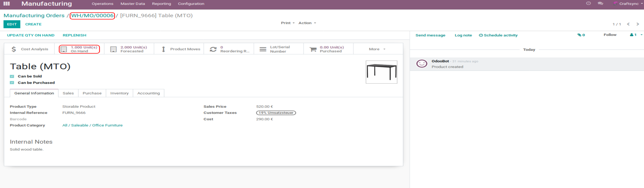Viewport: 644px width, 188px height.
Task: Click the conversations chat icon in the top bar
Action: pos(600,3)
